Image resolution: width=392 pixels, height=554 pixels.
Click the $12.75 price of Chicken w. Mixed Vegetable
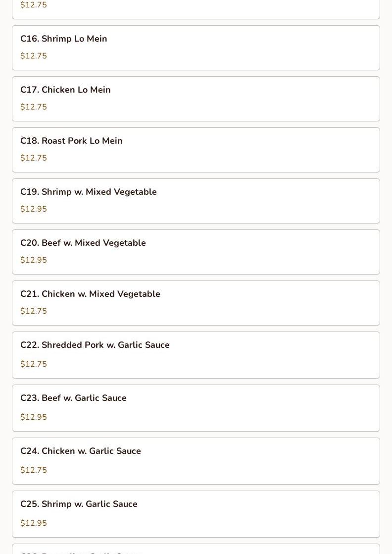tap(34, 311)
